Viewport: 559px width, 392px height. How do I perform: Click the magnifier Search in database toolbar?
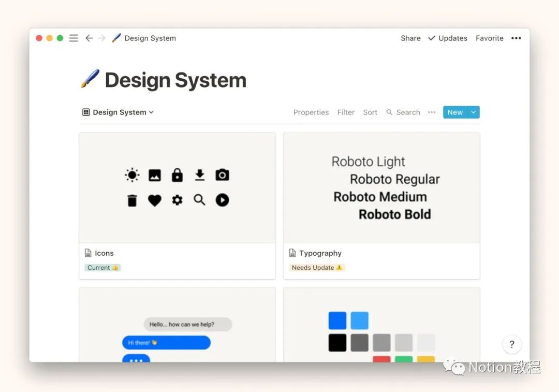pyautogui.click(x=403, y=112)
